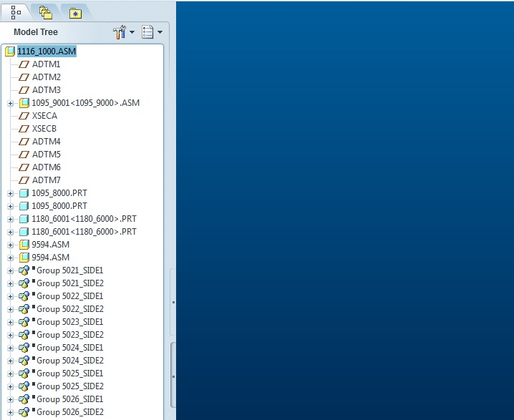Screen dimensions: 514x420
Task: Select XSECA datum plane
Action: (x=44, y=116)
